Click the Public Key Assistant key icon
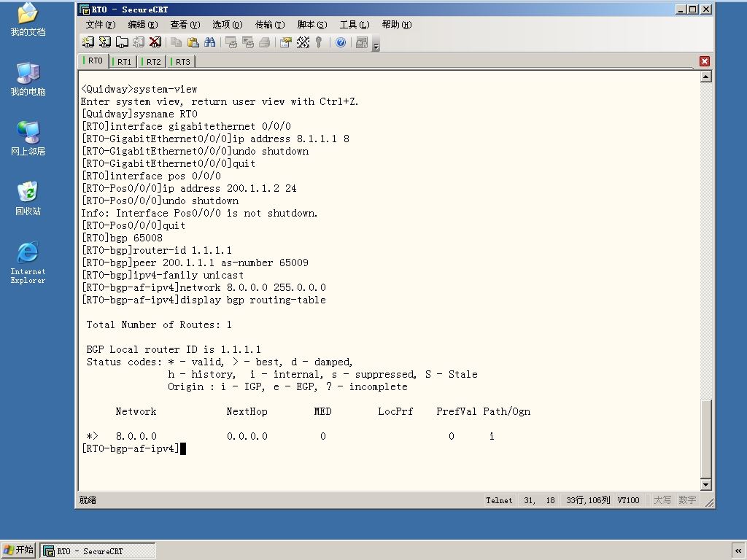This screenshot has height=560, width=747. (x=319, y=42)
